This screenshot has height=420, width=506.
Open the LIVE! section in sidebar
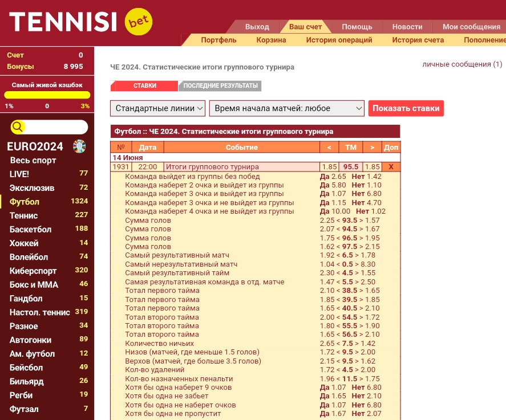tap(19, 174)
